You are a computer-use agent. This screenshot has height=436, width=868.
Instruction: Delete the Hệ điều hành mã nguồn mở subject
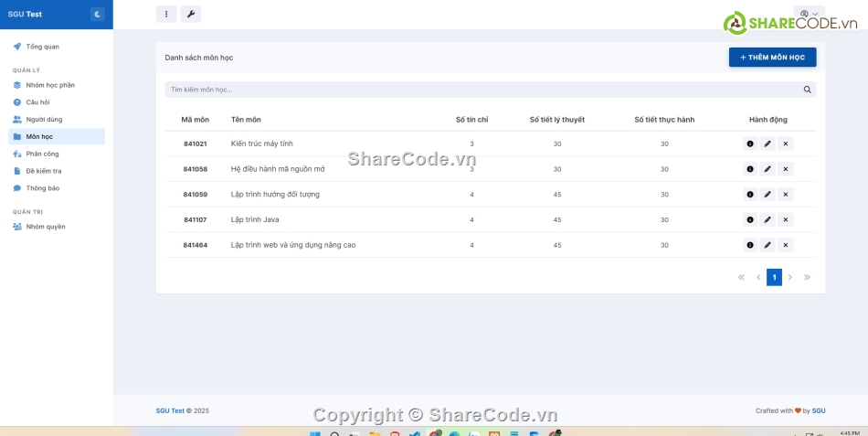pos(786,169)
